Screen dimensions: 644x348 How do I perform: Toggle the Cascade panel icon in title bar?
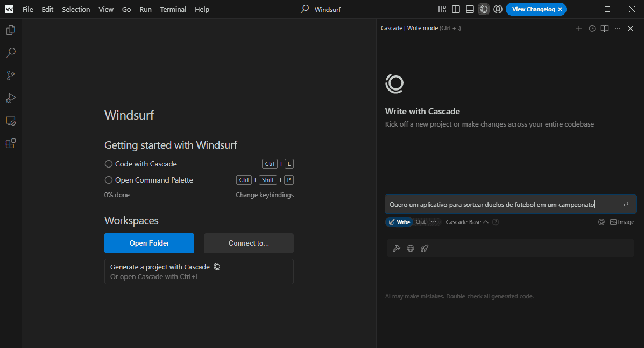tap(484, 9)
